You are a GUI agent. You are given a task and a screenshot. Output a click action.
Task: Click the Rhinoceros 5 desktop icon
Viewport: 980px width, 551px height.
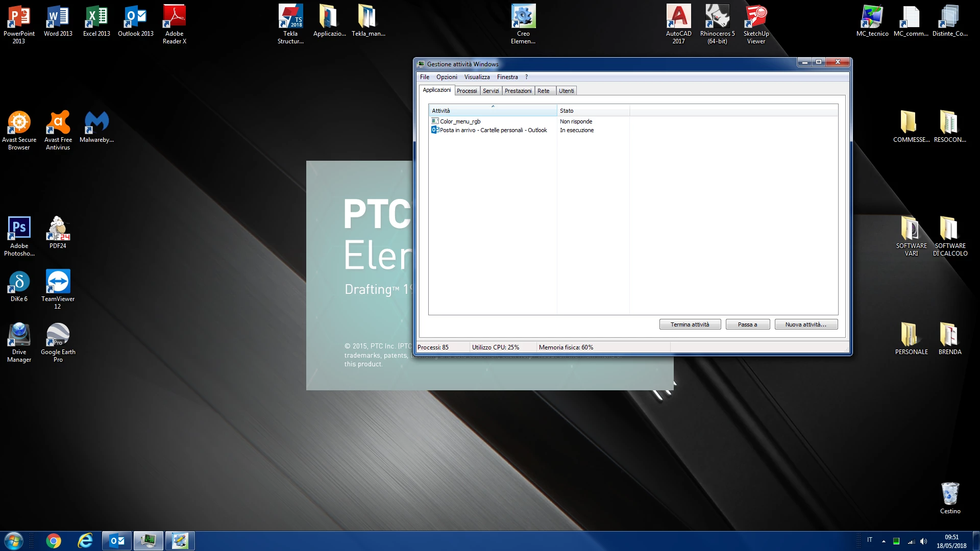click(717, 18)
